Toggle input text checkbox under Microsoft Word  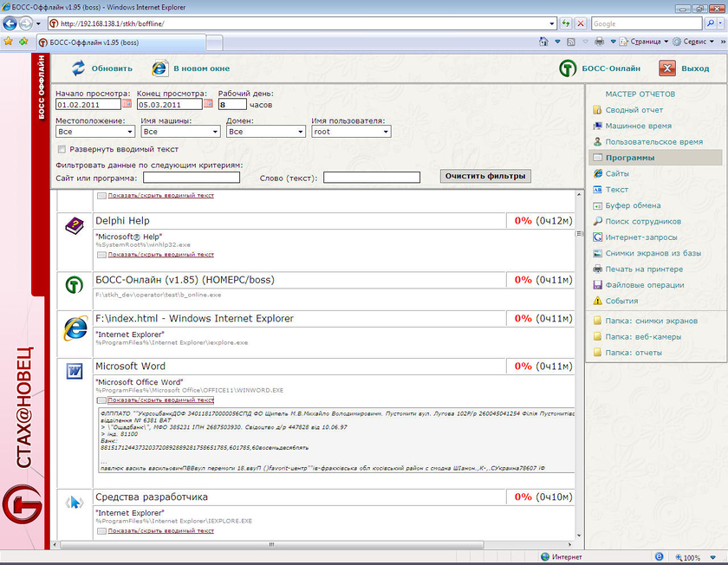pos(101,400)
